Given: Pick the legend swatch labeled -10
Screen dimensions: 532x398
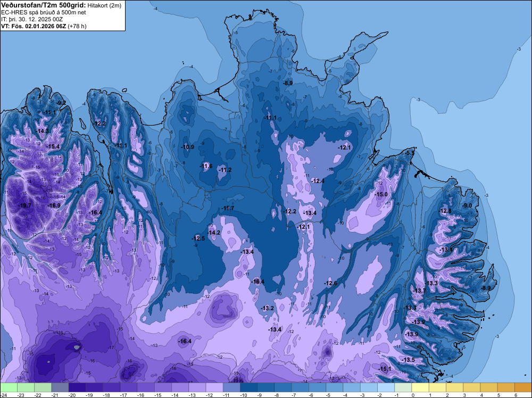Looking at the screenshot, I should [x=248, y=387].
